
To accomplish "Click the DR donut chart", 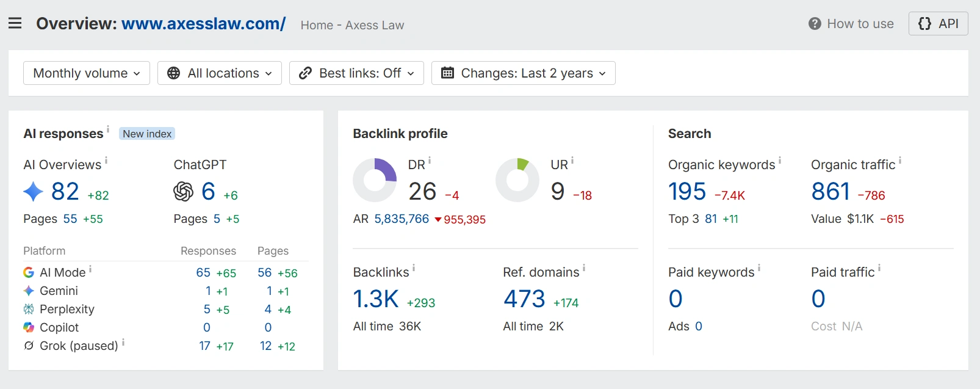I will (375, 180).
